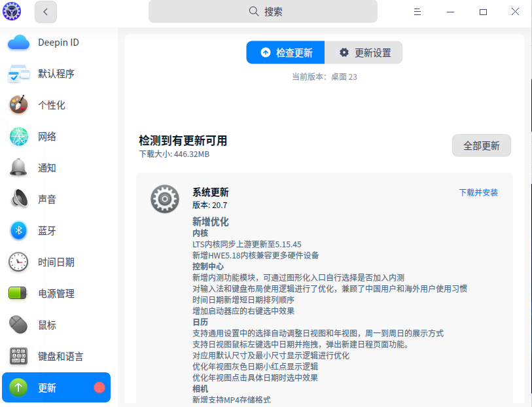Viewport: 532px width, 407px height.
Task: Click the 日历 changelog heading
Action: pos(200,322)
